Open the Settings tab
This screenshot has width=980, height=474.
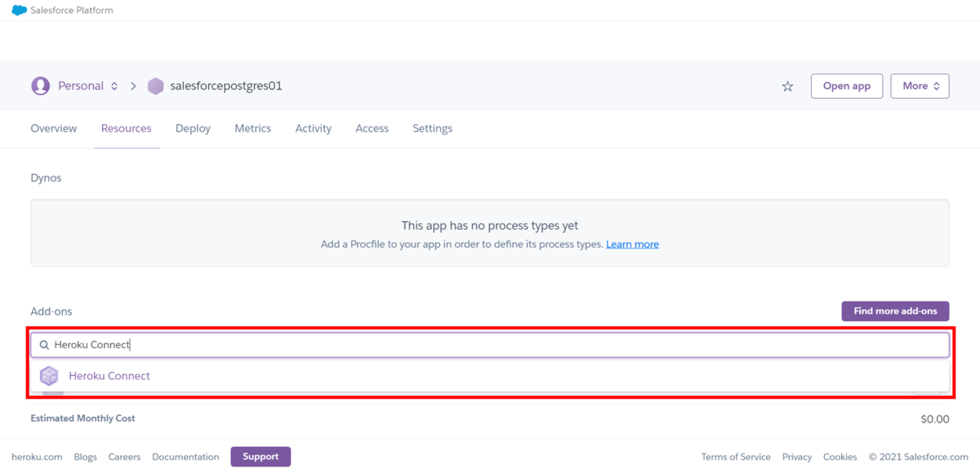coord(432,128)
